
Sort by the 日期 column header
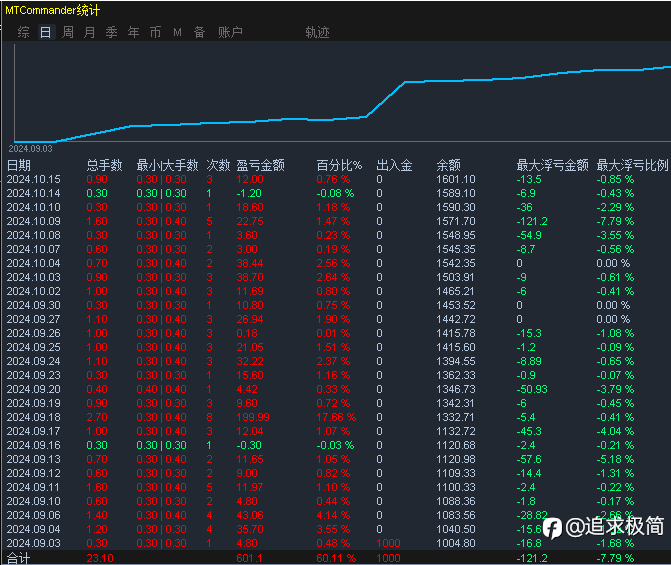pos(19,165)
